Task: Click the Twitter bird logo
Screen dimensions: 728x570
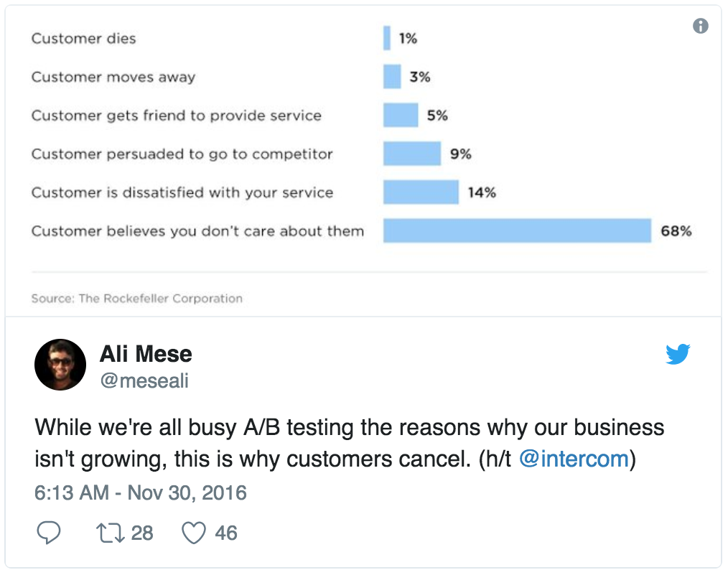Action: tap(677, 355)
